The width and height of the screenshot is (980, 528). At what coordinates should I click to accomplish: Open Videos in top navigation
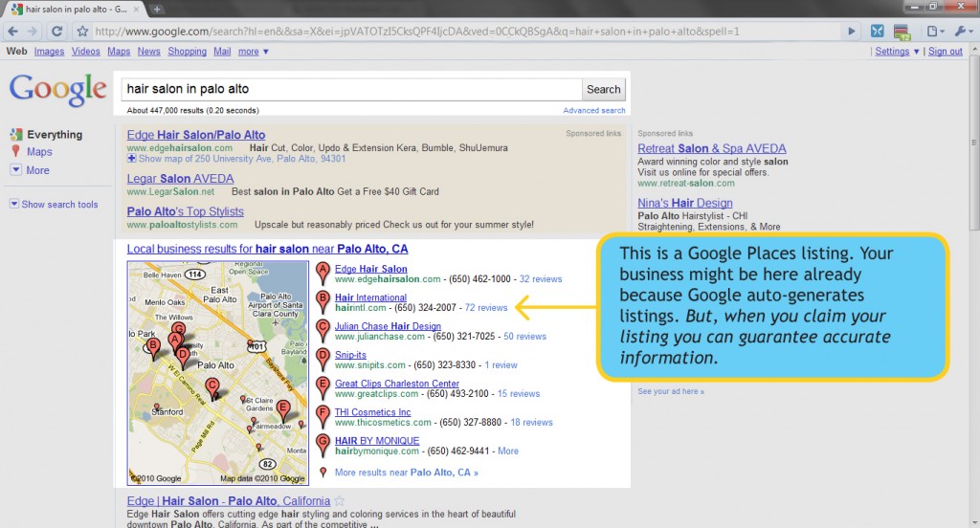coord(85,52)
